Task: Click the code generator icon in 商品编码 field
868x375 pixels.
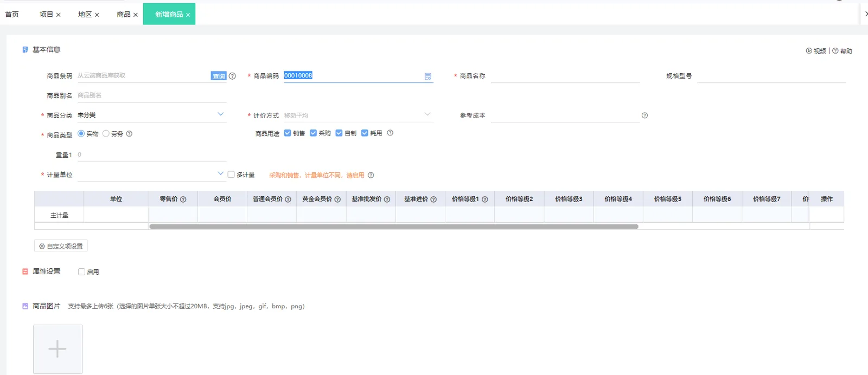Action: 428,76
